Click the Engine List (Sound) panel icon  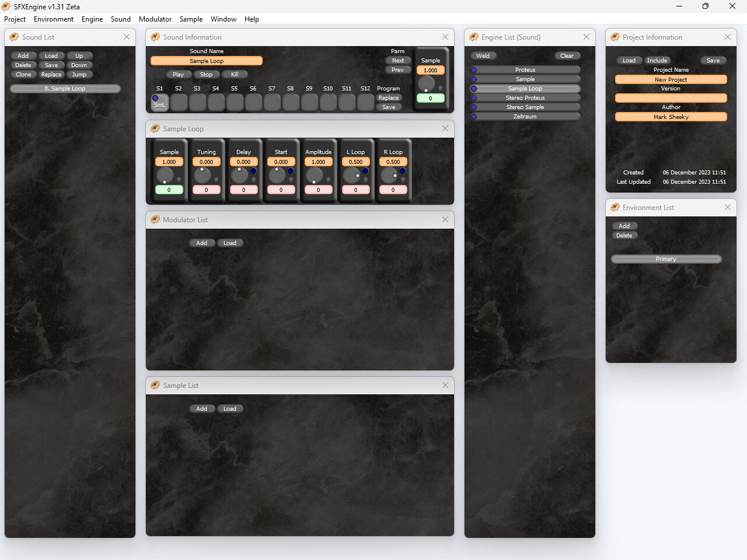pos(473,37)
